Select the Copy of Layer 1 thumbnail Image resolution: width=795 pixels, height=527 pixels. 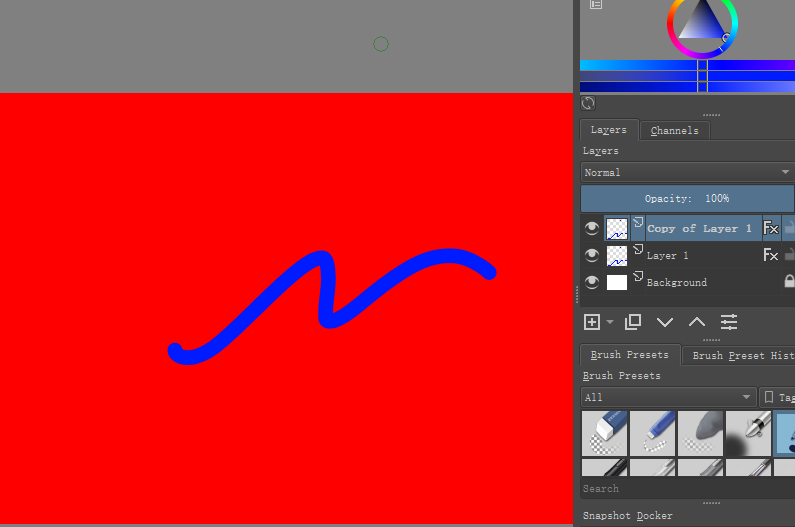[x=617, y=229]
